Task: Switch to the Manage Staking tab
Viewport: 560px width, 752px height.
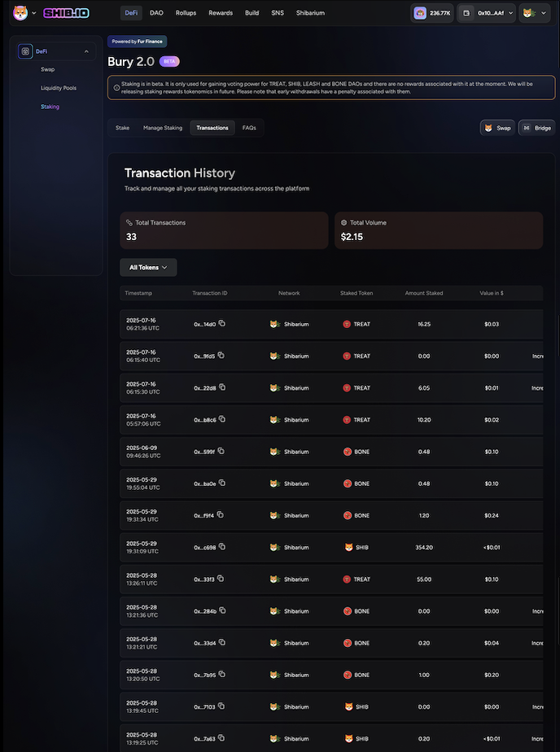Action: (163, 128)
